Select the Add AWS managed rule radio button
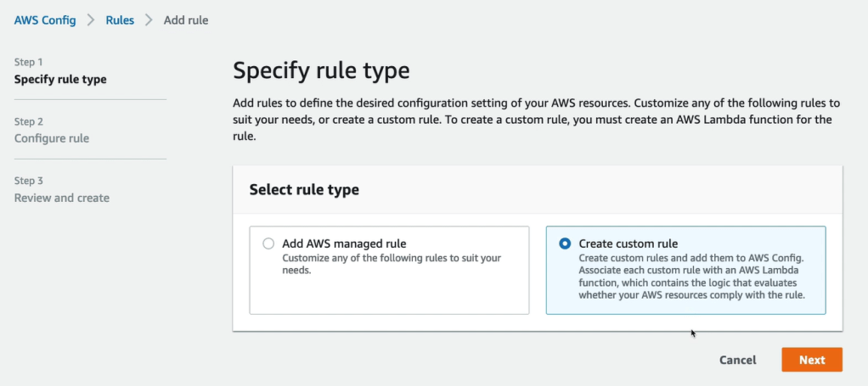Viewport: 868px width, 386px height. pyautogui.click(x=268, y=243)
